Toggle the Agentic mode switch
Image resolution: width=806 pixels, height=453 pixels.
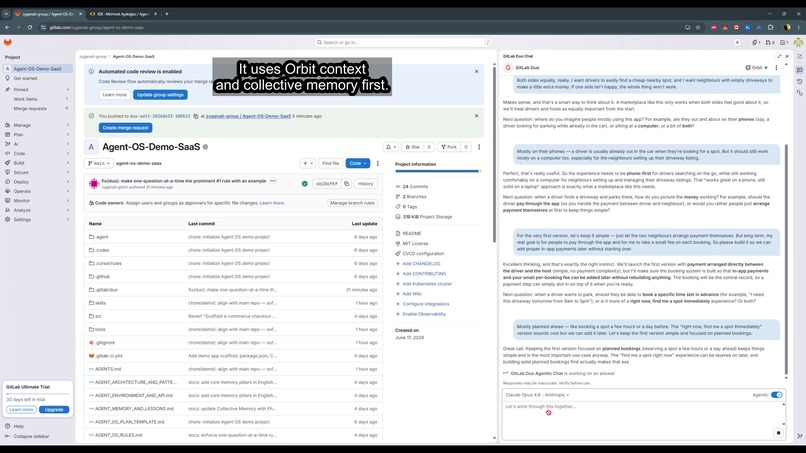[x=776, y=395]
